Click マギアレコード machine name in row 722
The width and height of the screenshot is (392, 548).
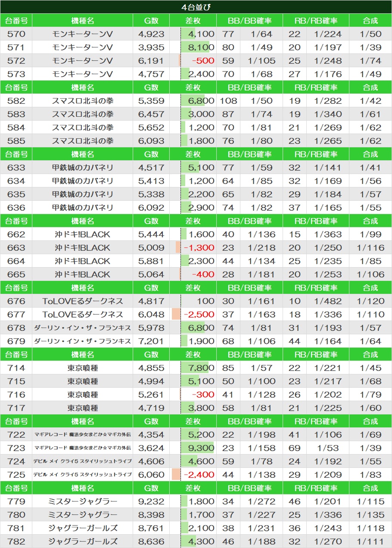tap(83, 435)
